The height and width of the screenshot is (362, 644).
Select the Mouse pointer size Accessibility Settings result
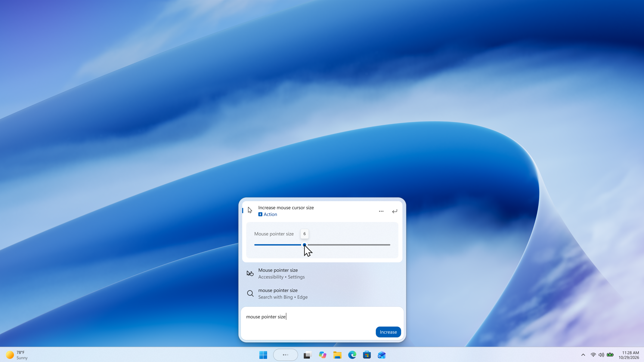point(322,273)
